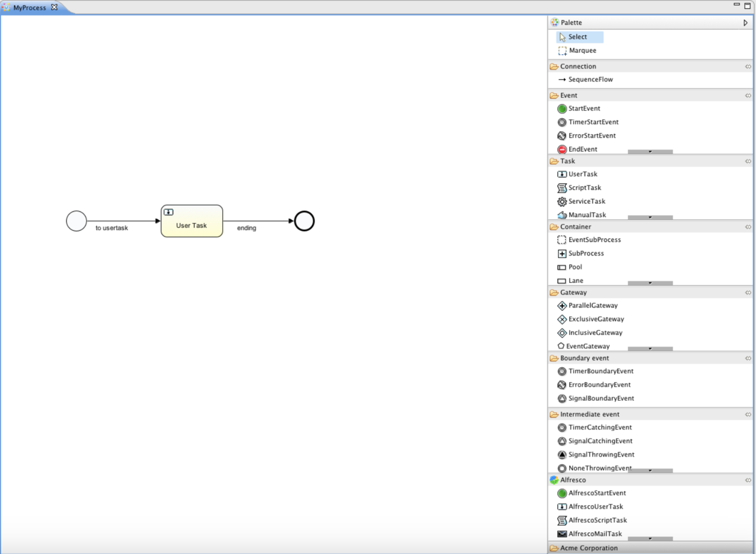756x554 pixels.
Task: Close the MyProcess editor tab
Action: 54,7
